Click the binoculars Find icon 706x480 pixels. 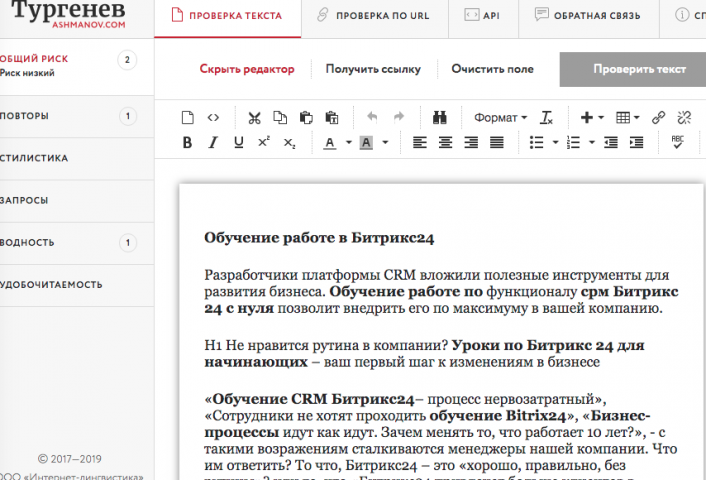click(438, 117)
